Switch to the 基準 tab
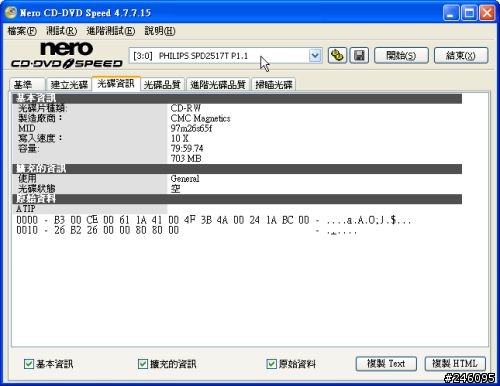Screen dimensions: 500x386 27,84
